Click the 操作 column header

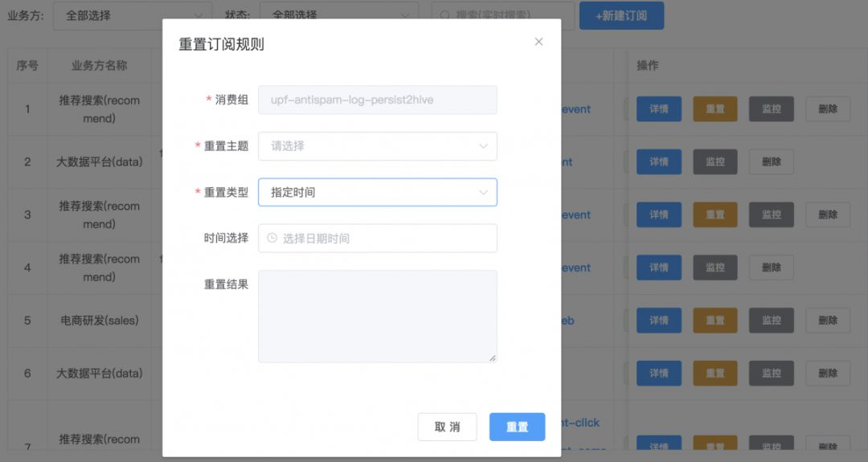click(648, 65)
